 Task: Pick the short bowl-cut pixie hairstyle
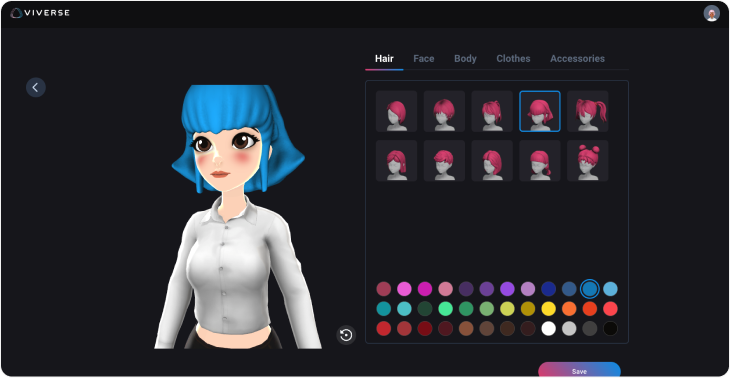pos(444,111)
